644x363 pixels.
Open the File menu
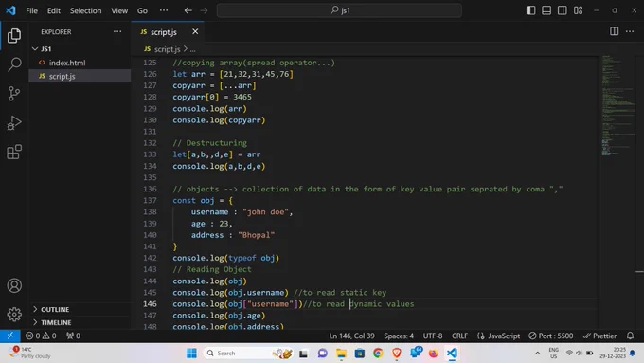pyautogui.click(x=31, y=10)
